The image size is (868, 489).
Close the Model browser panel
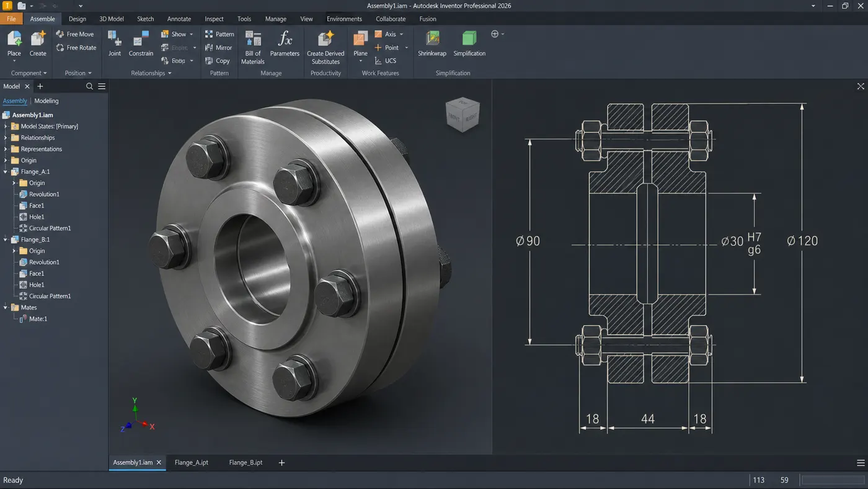point(27,86)
